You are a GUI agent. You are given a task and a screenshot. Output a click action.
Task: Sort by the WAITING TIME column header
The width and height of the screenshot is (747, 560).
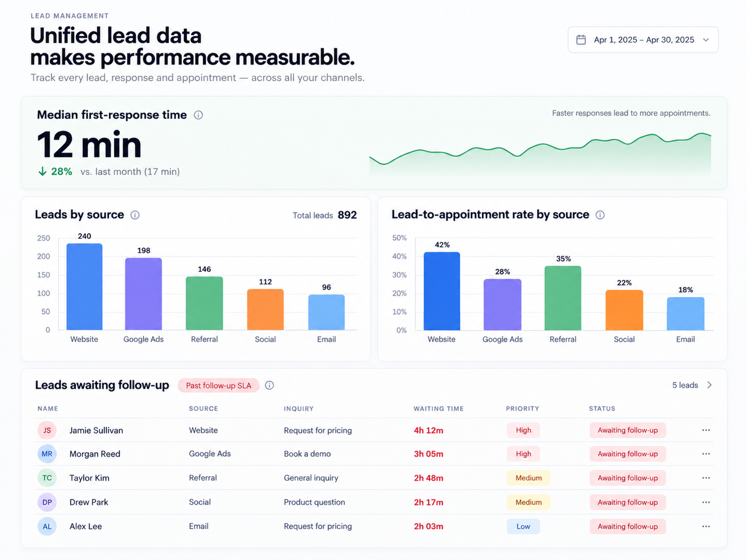click(438, 409)
